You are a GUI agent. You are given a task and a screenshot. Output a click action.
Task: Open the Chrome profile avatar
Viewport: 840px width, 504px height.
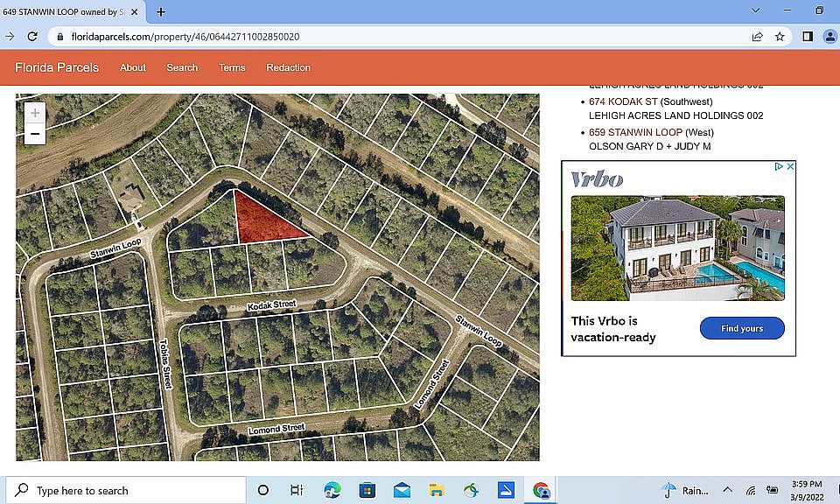pos(829,37)
